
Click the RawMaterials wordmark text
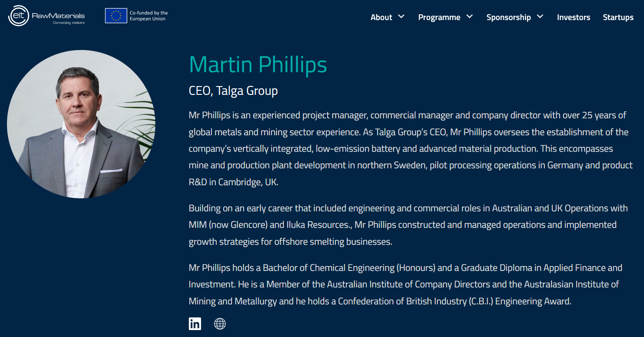pyautogui.click(x=58, y=17)
